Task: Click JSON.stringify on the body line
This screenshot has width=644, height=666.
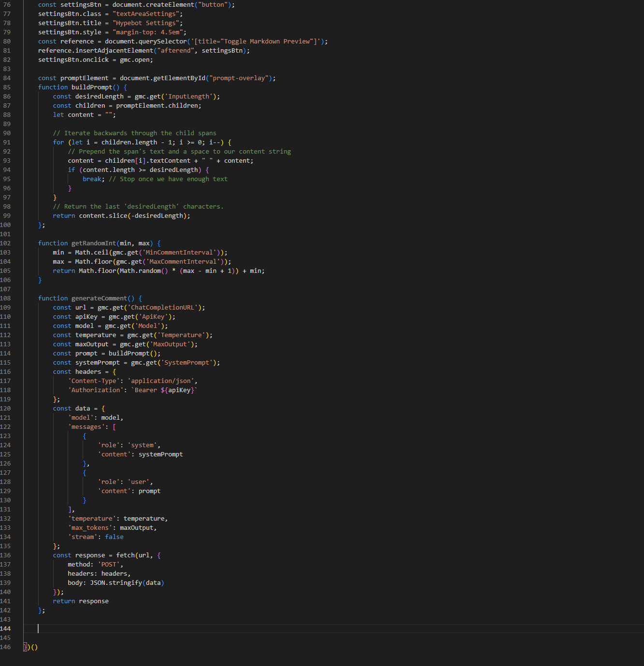Action: (116, 583)
